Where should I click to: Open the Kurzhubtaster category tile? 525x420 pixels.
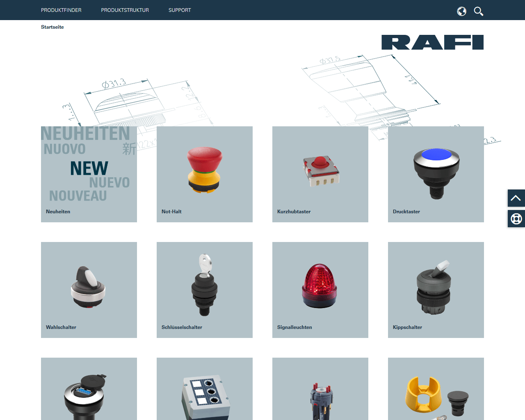tap(320, 174)
